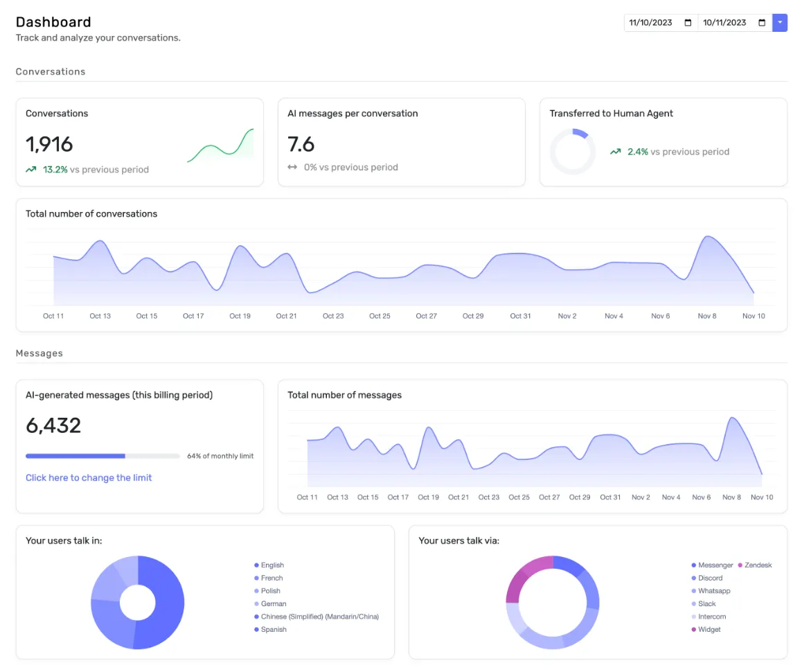
Task: Click the Transferred to Human Agent donut gauge
Action: 572,152
